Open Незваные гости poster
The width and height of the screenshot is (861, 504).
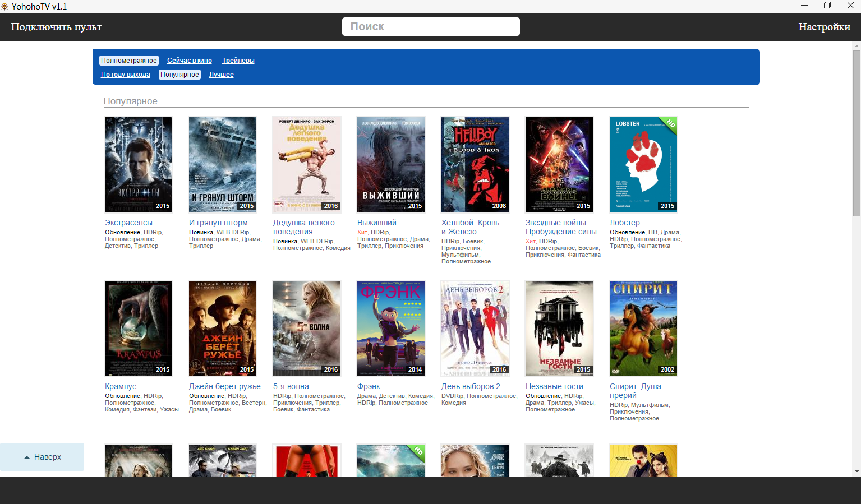coord(559,329)
